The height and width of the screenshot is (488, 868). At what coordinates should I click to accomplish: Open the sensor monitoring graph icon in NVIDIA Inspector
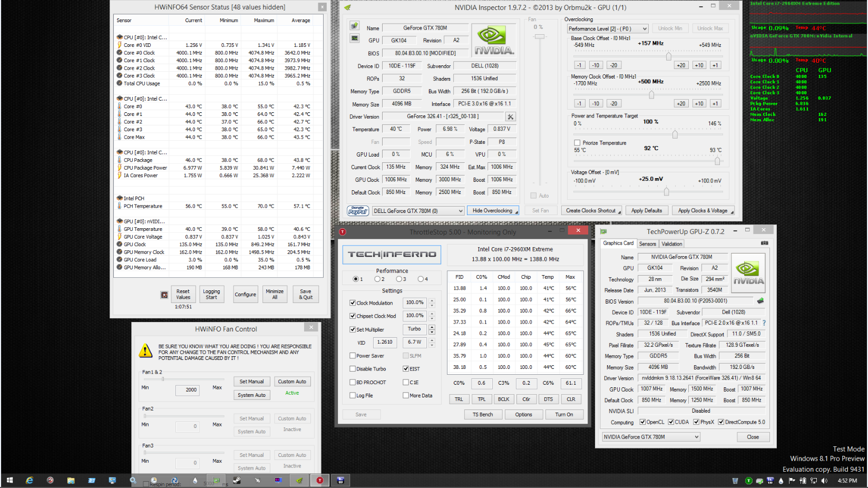click(355, 38)
